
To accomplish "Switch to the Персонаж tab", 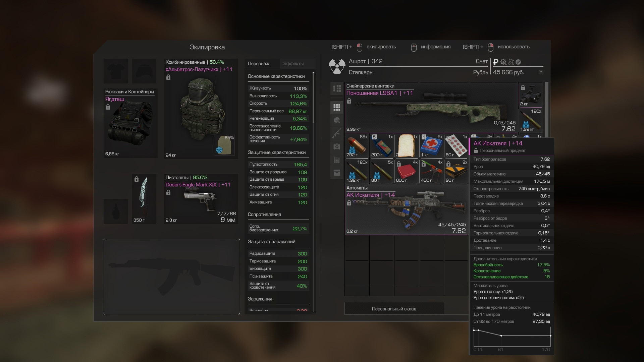I will tap(258, 64).
